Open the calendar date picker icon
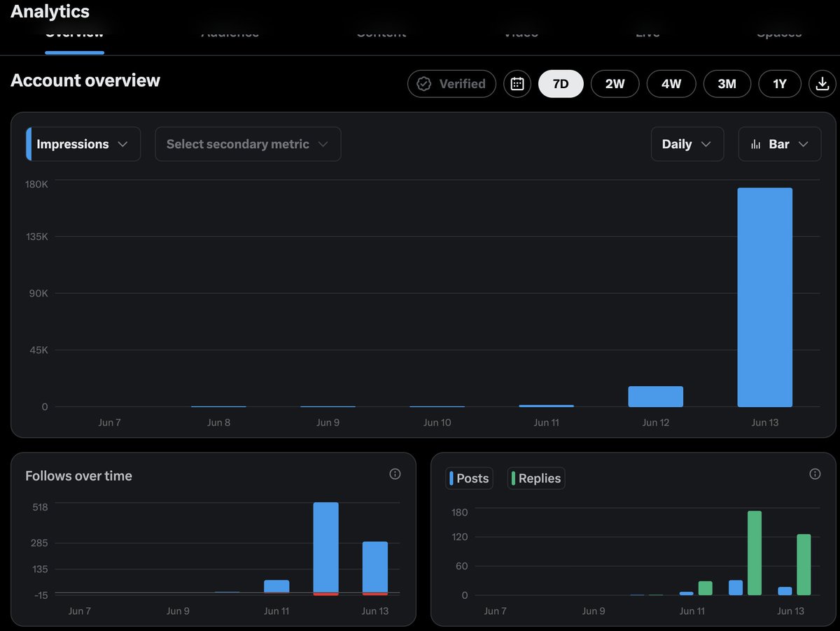 click(517, 84)
